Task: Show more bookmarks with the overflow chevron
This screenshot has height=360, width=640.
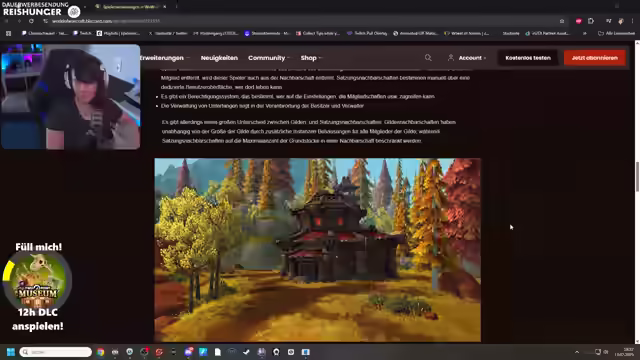Action: pyautogui.click(x=584, y=33)
